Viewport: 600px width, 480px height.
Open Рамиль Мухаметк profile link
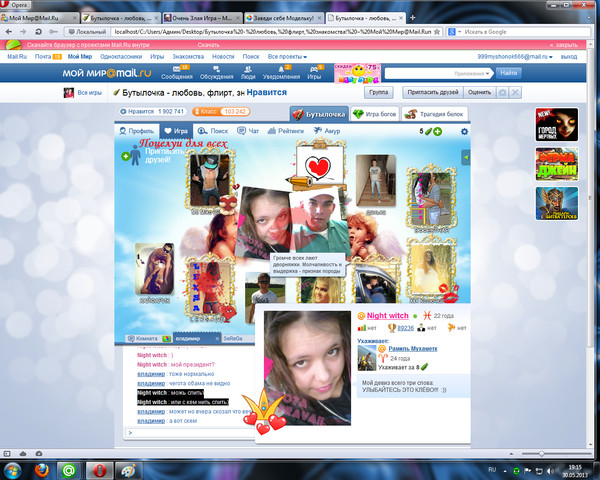point(412,348)
